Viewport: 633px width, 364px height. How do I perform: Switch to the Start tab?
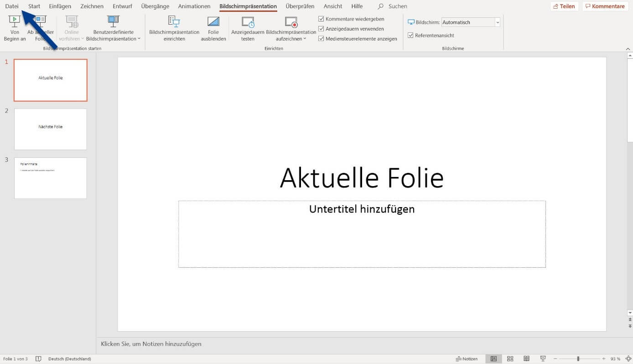pyautogui.click(x=34, y=6)
